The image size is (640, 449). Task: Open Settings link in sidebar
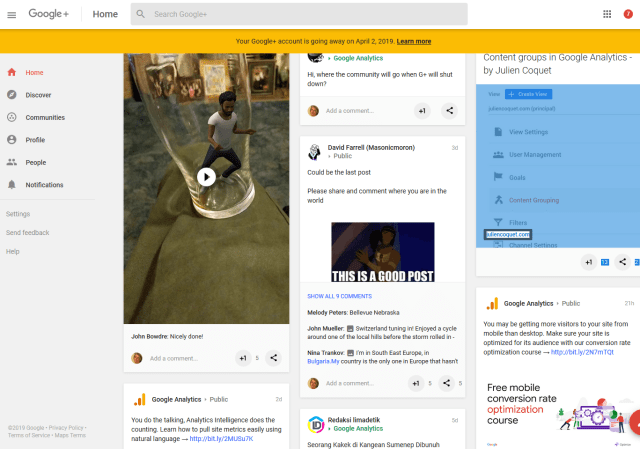[x=18, y=214]
